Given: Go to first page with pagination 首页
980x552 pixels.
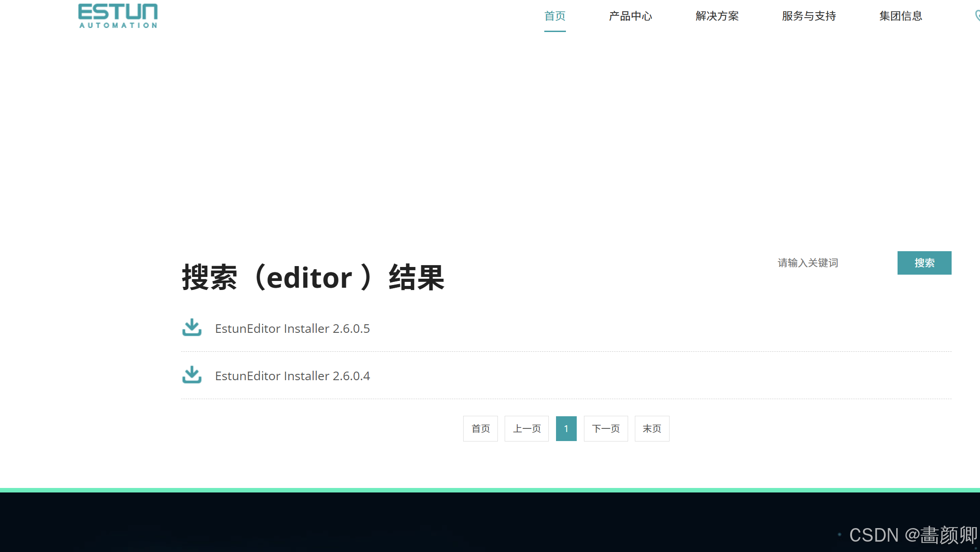Looking at the screenshot, I should [480, 428].
